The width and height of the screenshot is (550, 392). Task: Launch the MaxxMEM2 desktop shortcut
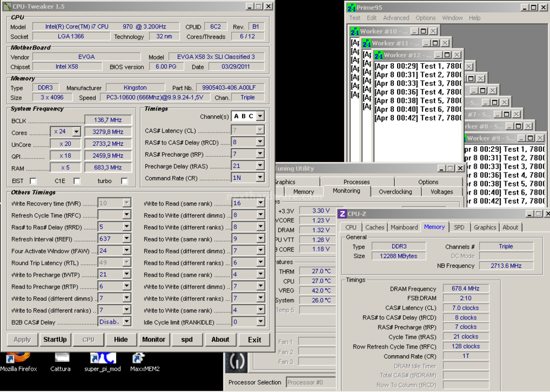tap(145, 362)
